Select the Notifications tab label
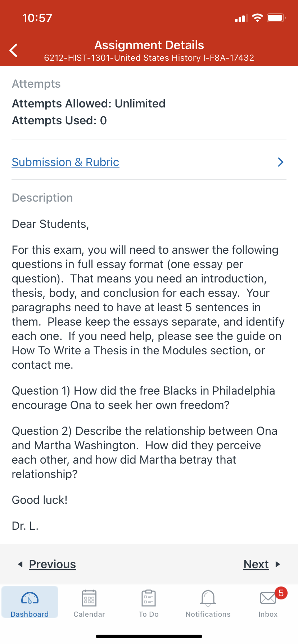298x644 pixels. tap(208, 614)
